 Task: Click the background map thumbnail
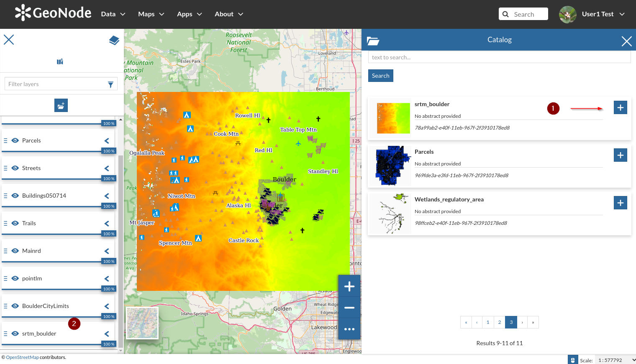(x=143, y=323)
